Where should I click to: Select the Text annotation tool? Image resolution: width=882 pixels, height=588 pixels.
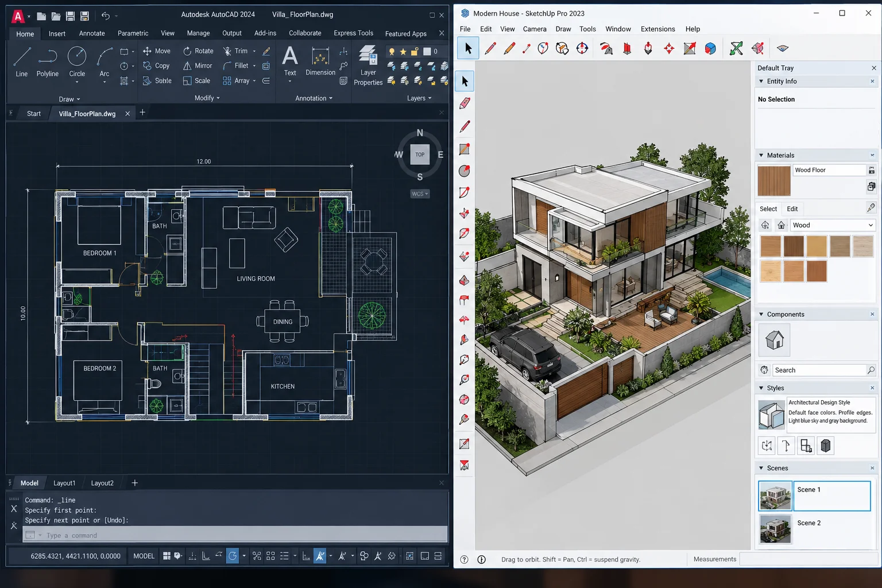click(x=290, y=61)
